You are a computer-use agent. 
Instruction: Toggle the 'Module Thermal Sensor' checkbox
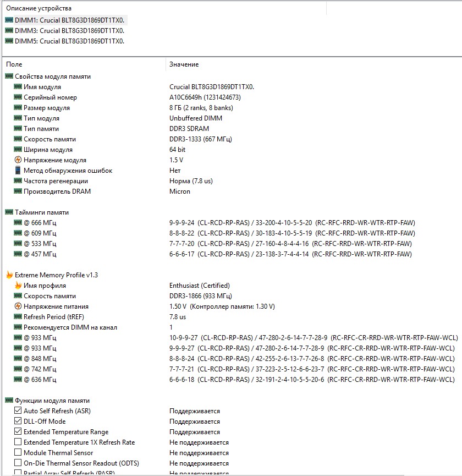pos(18,452)
